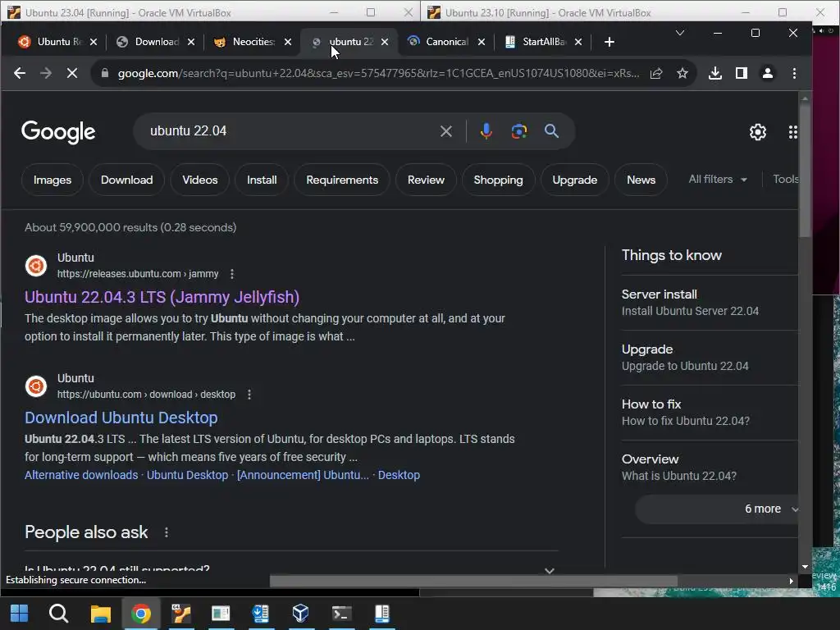Close the Neocities tab
This screenshot has height=630, width=840.
click(x=288, y=42)
